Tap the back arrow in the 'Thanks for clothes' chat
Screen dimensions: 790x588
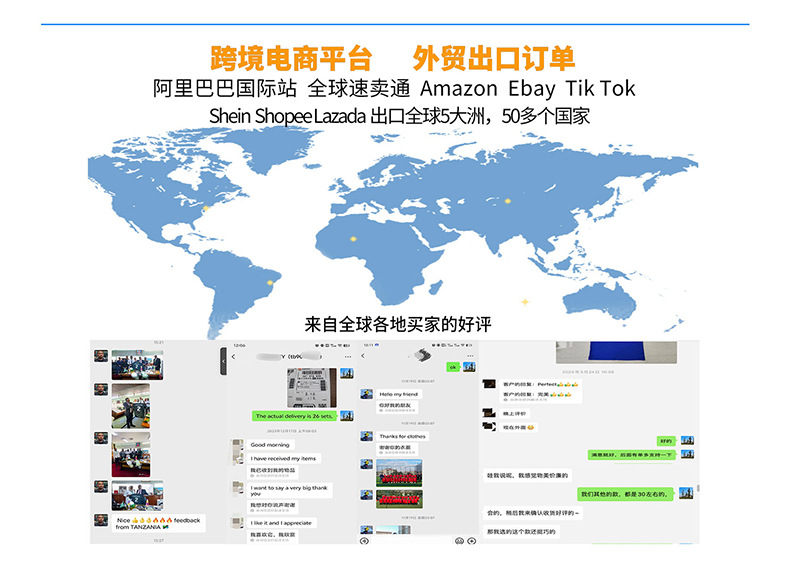[x=363, y=356]
